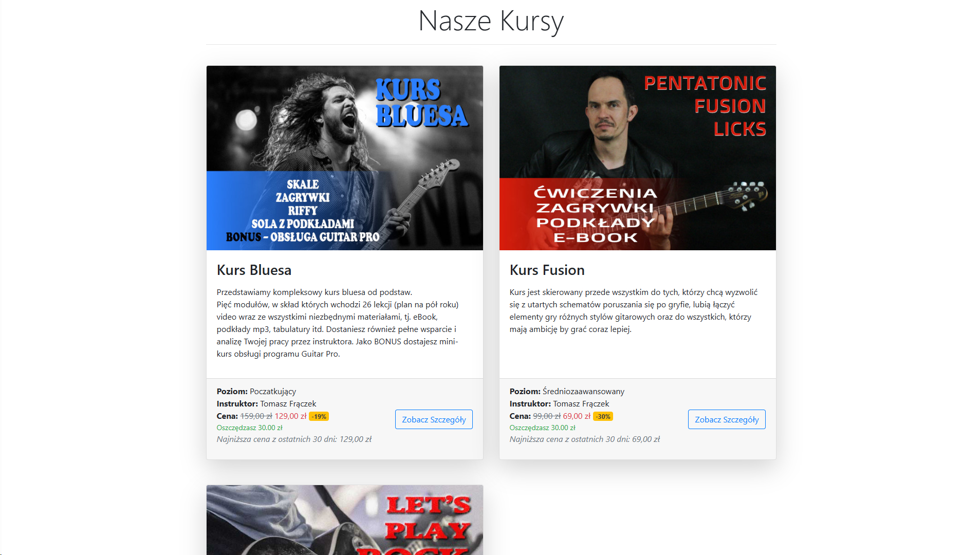980x555 pixels.
Task: Click the -19% discount badge
Action: (319, 417)
